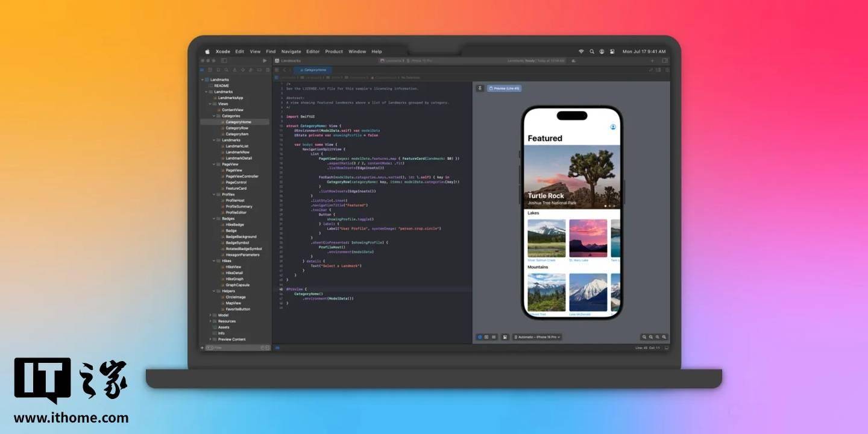Viewport: 868px width, 434px height.
Task: Select Preview Content folder in navigator
Action: (231, 339)
